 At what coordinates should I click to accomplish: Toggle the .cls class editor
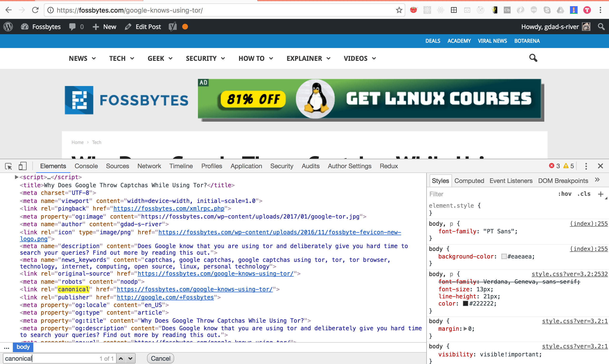(x=584, y=194)
